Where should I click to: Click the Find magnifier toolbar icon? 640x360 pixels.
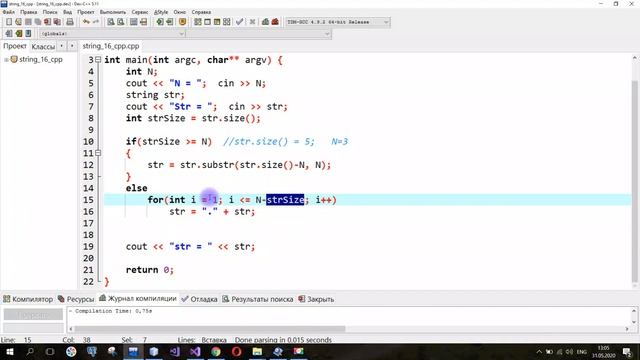pyautogui.click(x=111, y=22)
